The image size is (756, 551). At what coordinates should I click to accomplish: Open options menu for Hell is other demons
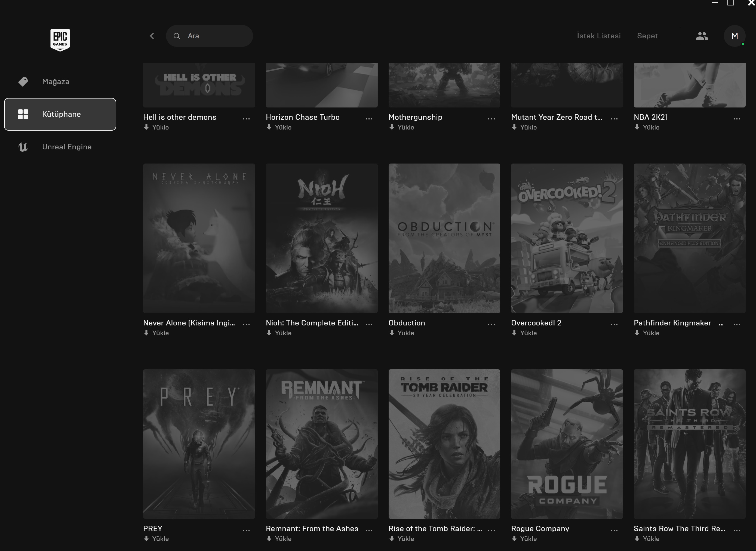tap(246, 119)
